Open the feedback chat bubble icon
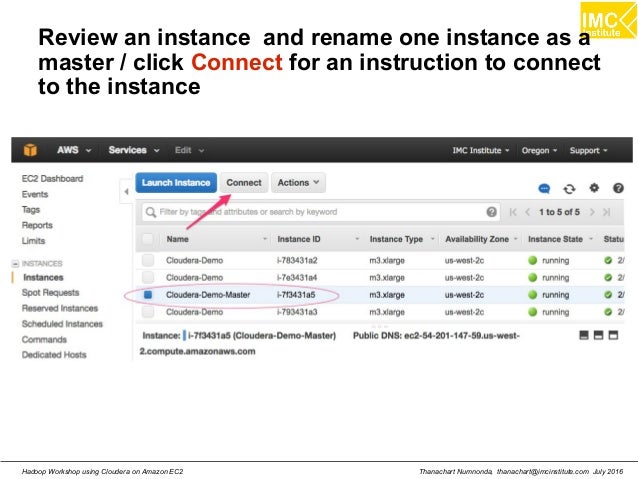 click(544, 188)
